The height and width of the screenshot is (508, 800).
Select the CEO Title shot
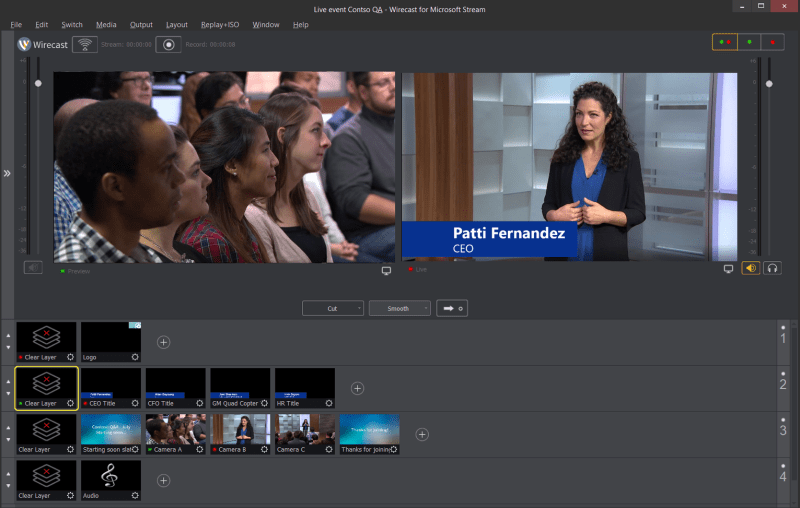point(111,388)
